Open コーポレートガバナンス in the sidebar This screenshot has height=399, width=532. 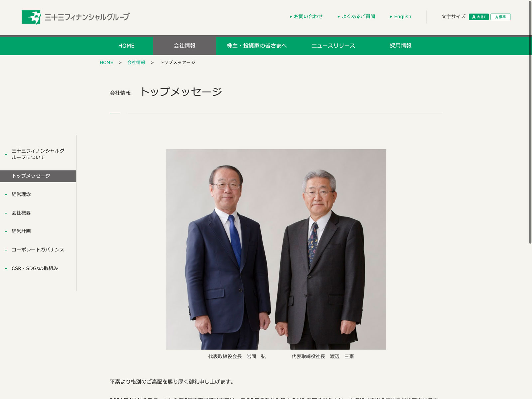click(38, 250)
